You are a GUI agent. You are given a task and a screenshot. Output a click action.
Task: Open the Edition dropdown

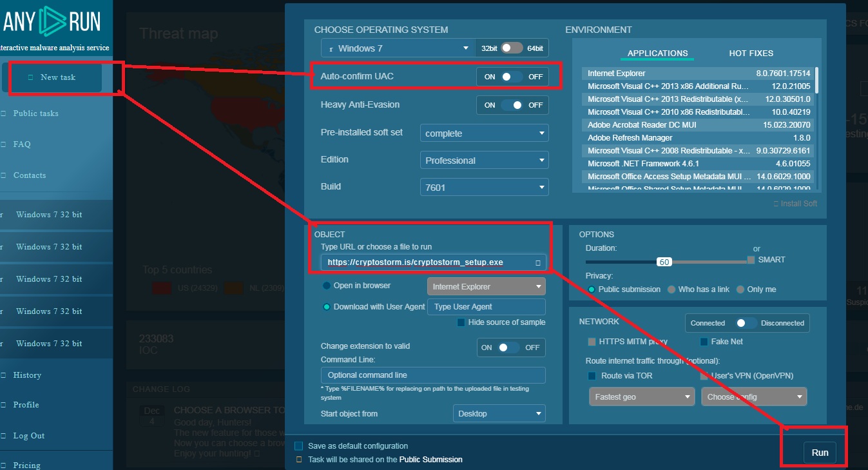point(484,161)
